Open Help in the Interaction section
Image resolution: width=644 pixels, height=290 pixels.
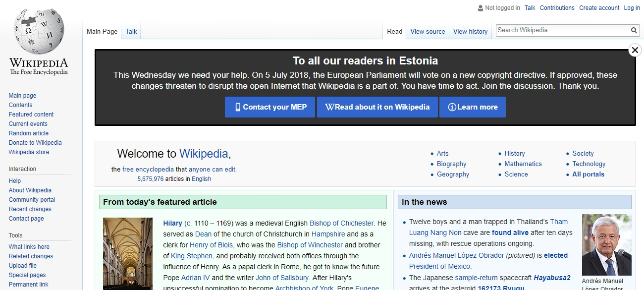[x=15, y=181]
